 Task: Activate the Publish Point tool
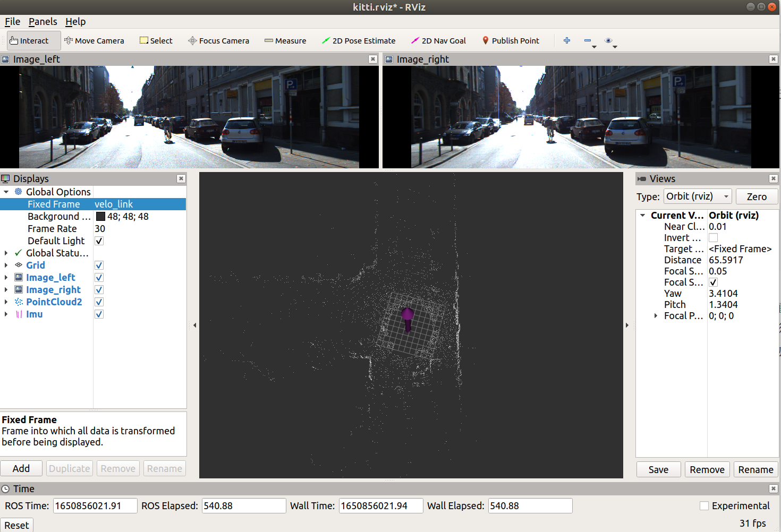point(511,41)
